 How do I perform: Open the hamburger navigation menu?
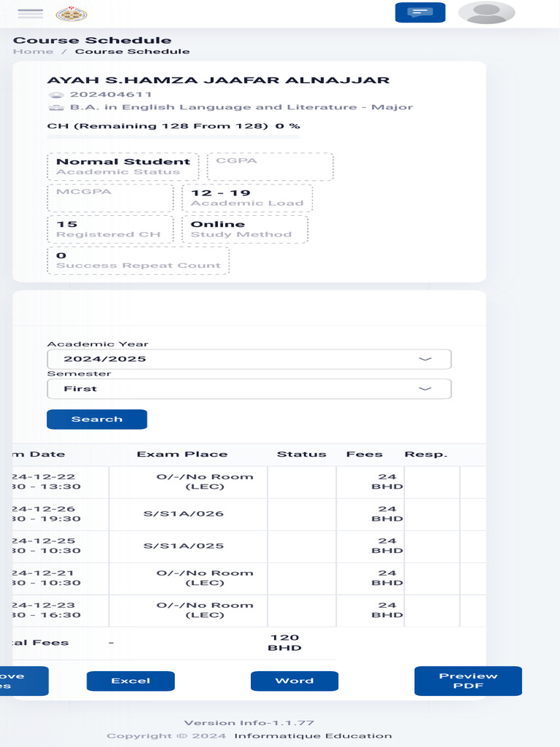click(30, 13)
